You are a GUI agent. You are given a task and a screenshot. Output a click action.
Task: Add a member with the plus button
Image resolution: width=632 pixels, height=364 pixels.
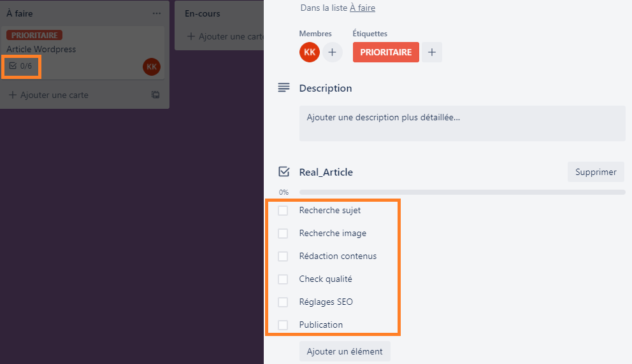coord(332,52)
